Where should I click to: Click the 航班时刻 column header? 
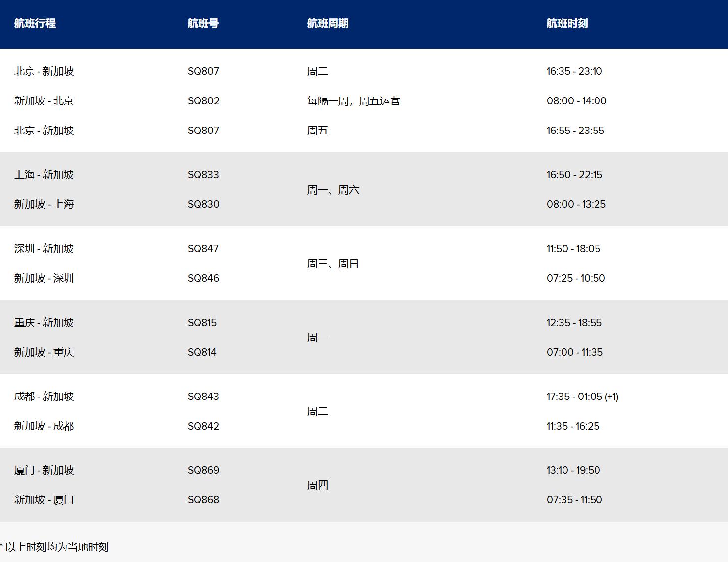click(x=567, y=23)
